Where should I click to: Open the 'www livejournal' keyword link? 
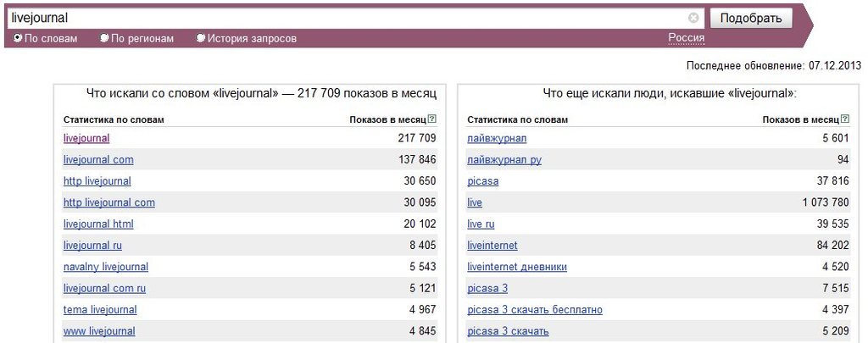tap(99, 331)
